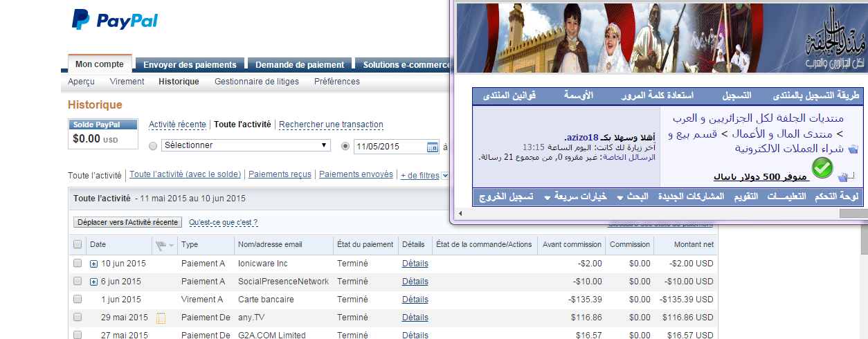Open the Demande de paiement tab
This screenshot has height=339, width=868.
coord(300,65)
